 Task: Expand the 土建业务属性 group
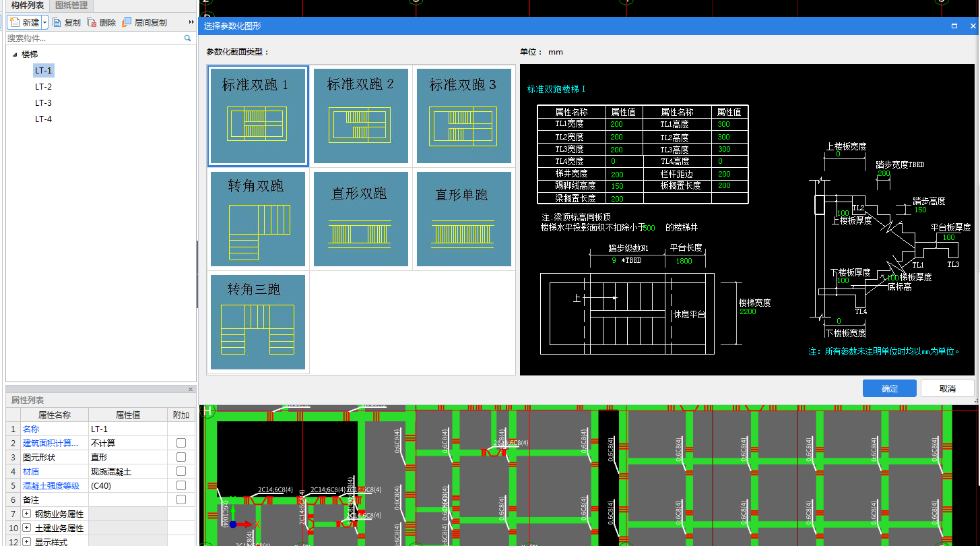point(27,528)
